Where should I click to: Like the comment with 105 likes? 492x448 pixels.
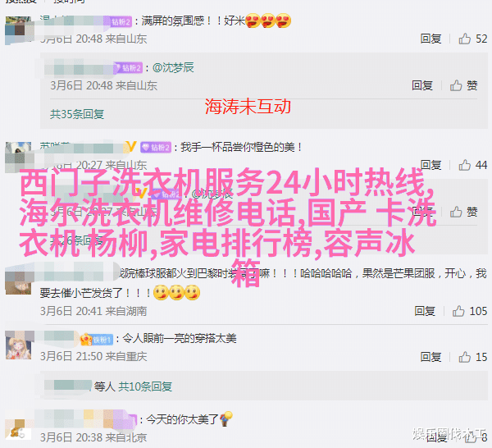[458, 311]
